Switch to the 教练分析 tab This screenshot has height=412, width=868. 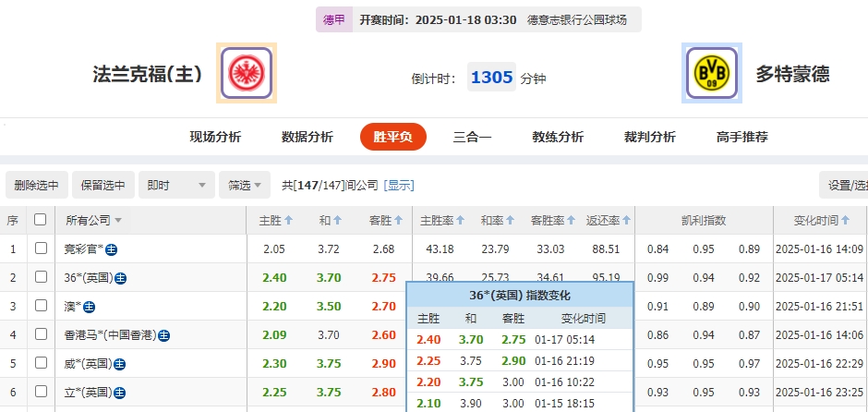(558, 137)
